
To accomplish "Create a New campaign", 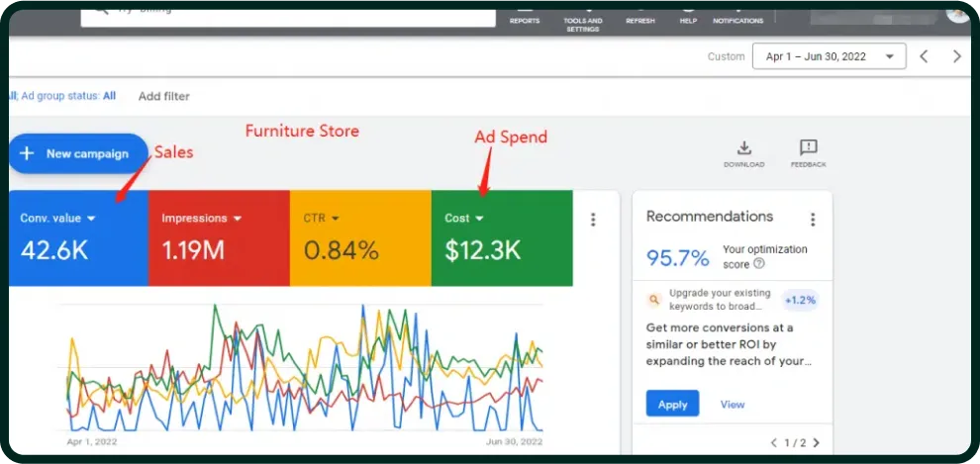I will [x=78, y=153].
